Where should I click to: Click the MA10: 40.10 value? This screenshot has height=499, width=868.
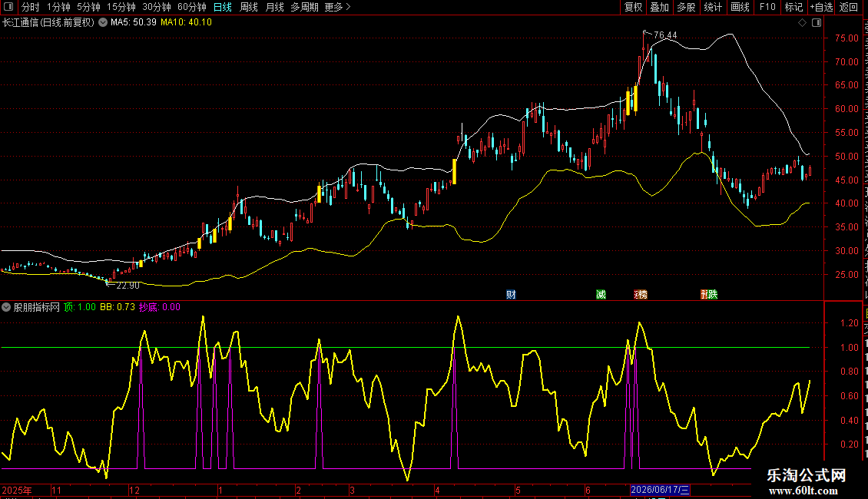186,23
